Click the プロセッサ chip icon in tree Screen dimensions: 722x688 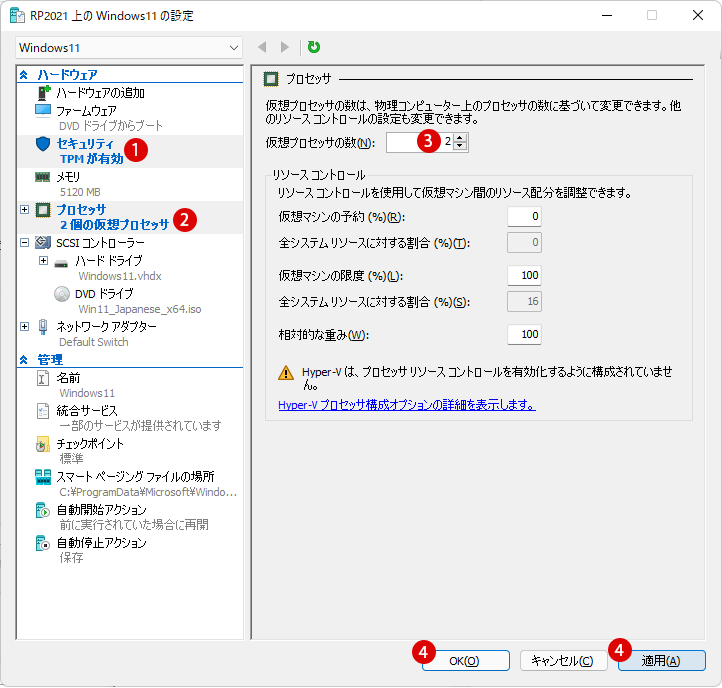(x=43, y=210)
